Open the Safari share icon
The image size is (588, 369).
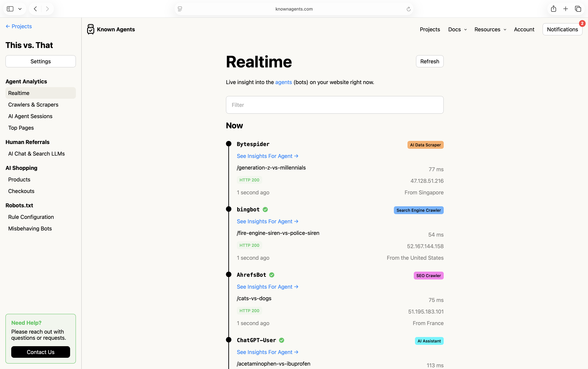pos(553,9)
